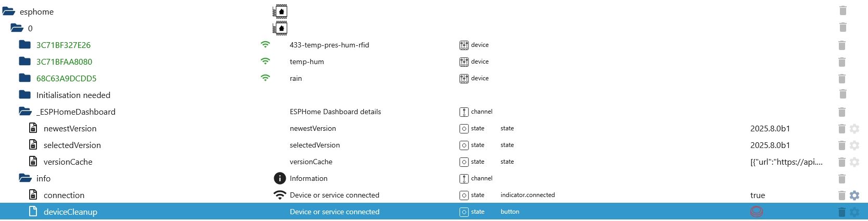Click trash icon on versionCache row

click(x=842, y=162)
